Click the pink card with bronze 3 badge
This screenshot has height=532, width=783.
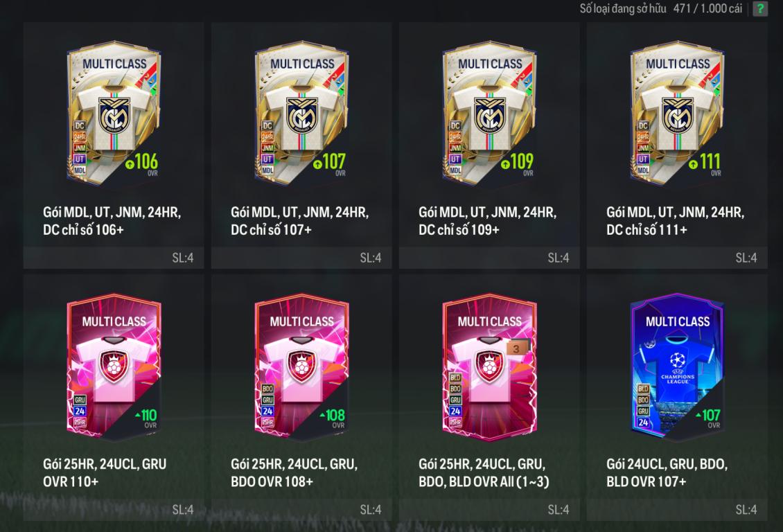(x=489, y=367)
